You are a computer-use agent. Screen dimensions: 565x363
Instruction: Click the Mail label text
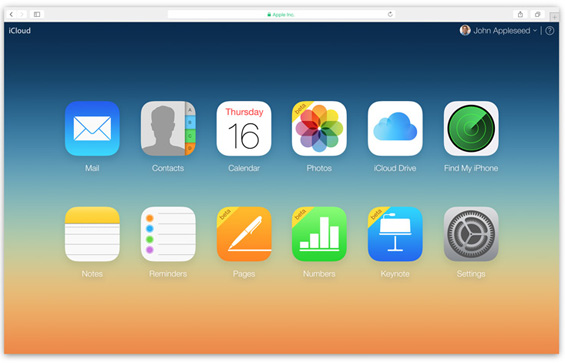click(92, 168)
